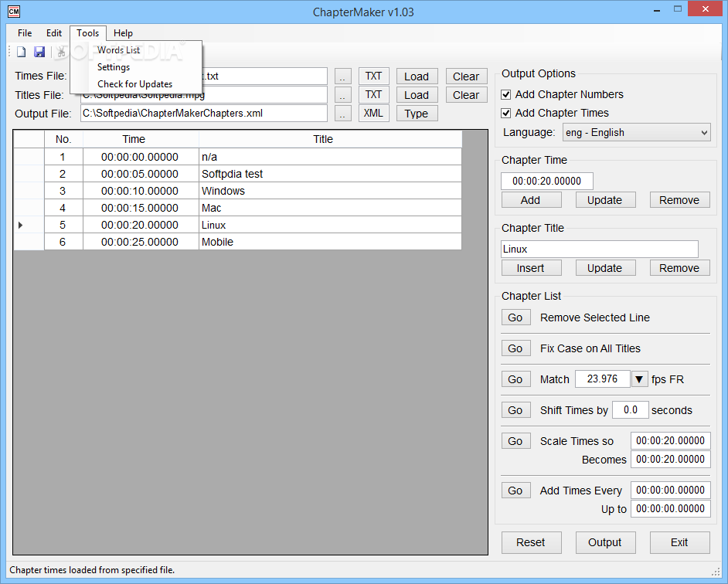Click the New document toolbar icon
728x584 pixels.
pos(22,52)
